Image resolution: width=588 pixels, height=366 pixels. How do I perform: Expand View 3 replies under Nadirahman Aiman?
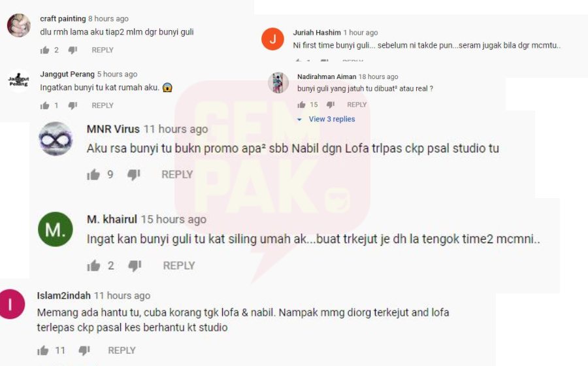click(326, 119)
